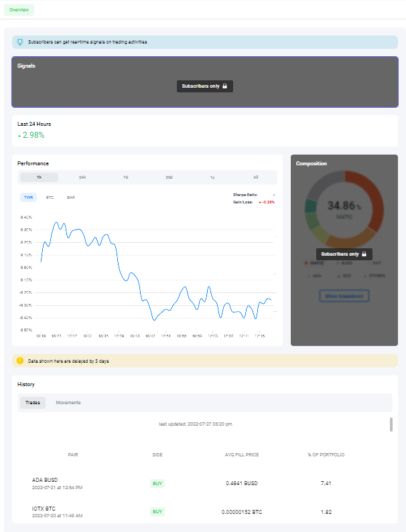Click the Show breakdown button
The image size is (406, 532).
tap(344, 296)
